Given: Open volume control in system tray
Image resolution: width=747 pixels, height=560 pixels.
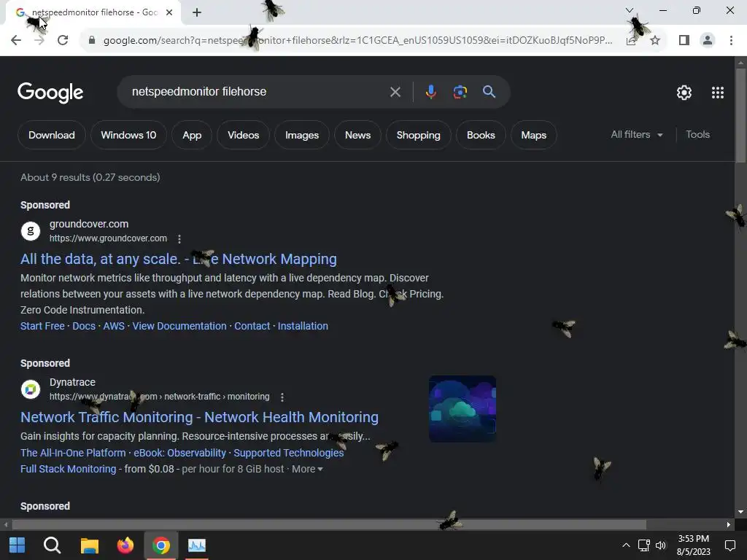Looking at the screenshot, I should pyautogui.click(x=661, y=545).
